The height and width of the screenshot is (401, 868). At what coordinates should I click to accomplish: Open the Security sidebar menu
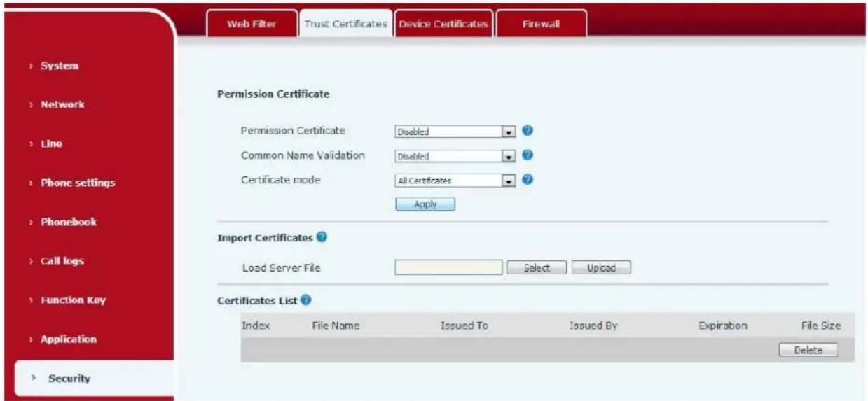(x=94, y=379)
